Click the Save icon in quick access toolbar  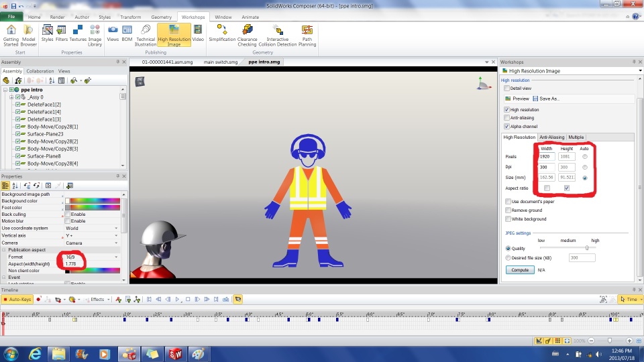(x=13, y=6)
